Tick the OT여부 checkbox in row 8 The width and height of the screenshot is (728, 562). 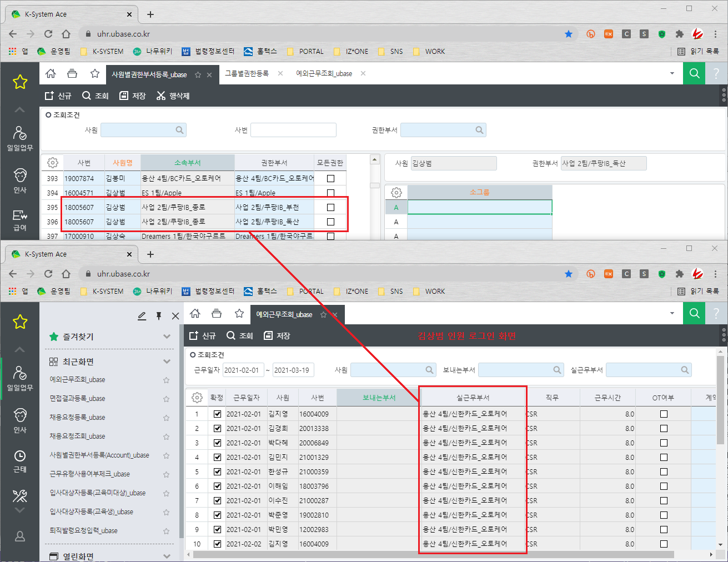coord(664,515)
